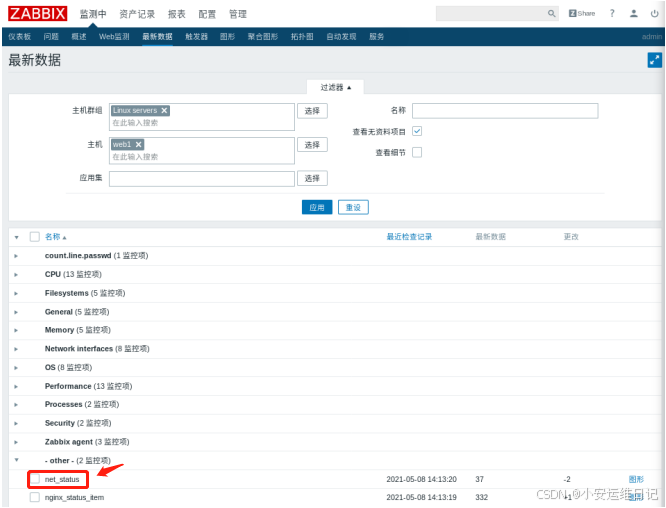Image resolution: width=666 pixels, height=508 pixels.
Task: Go to Web监测 submenu
Action: point(114,37)
